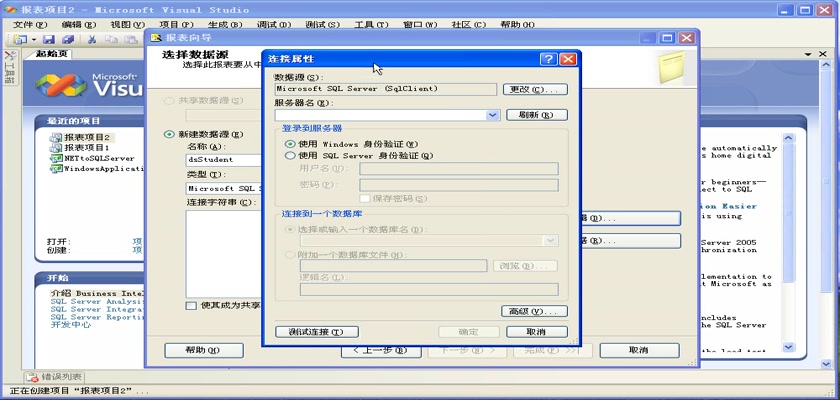Click the New Project toolbar icon

(21, 39)
